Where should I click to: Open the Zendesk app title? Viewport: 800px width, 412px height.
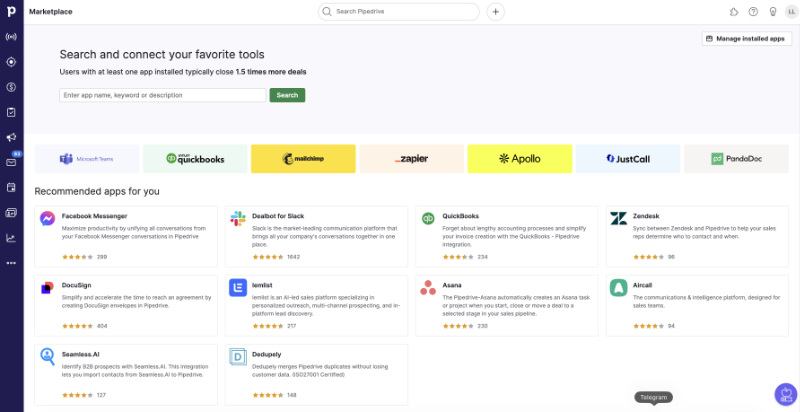click(646, 216)
